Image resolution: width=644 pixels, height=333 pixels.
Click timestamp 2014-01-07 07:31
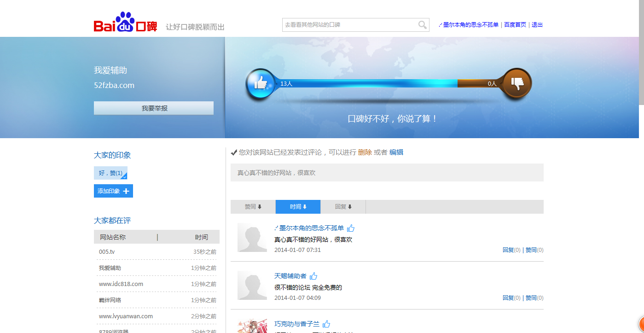(297, 250)
